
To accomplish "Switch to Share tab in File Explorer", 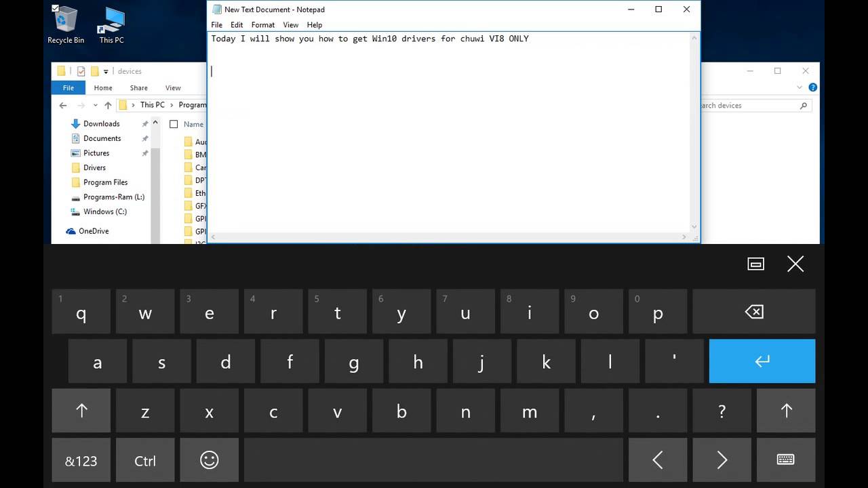I will click(138, 87).
